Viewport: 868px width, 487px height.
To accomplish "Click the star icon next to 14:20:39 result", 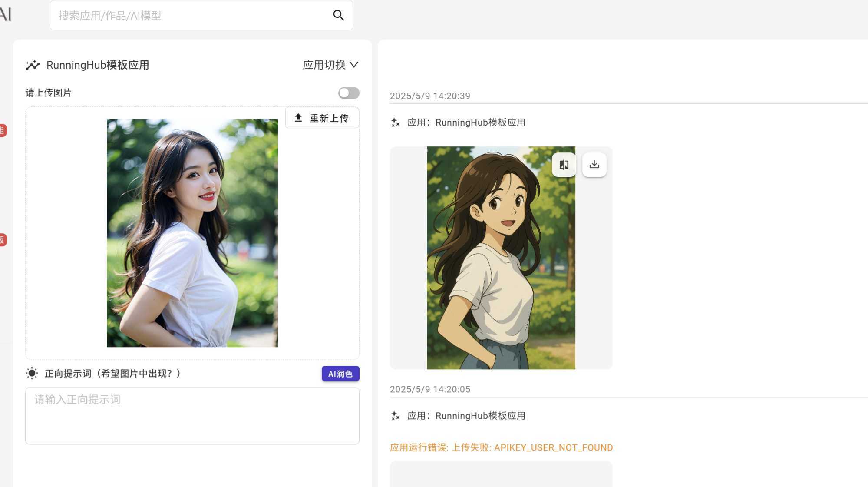I will tap(395, 123).
